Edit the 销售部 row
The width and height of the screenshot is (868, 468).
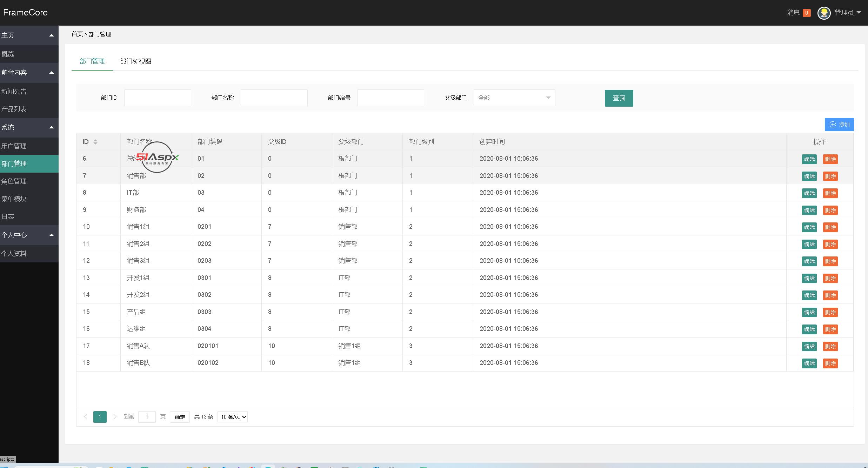click(809, 176)
